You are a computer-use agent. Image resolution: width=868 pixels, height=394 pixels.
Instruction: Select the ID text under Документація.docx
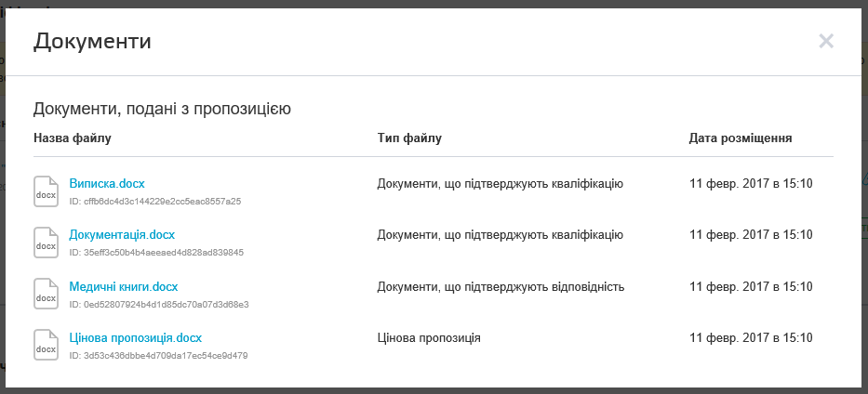click(156, 252)
